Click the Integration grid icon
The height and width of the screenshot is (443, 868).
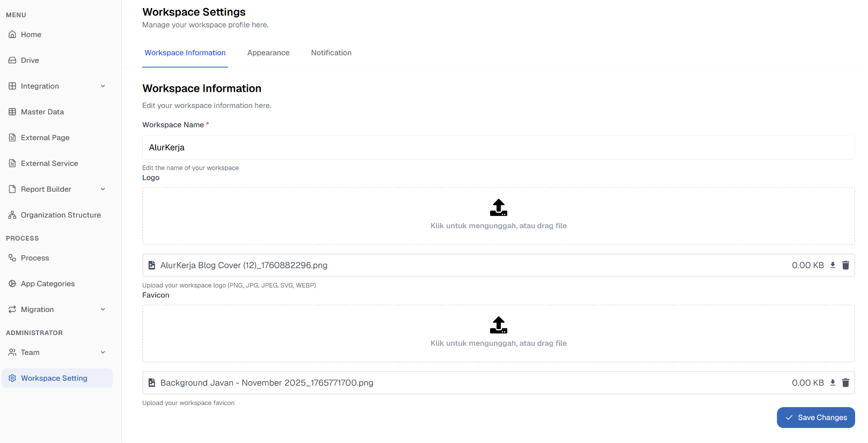pos(12,86)
